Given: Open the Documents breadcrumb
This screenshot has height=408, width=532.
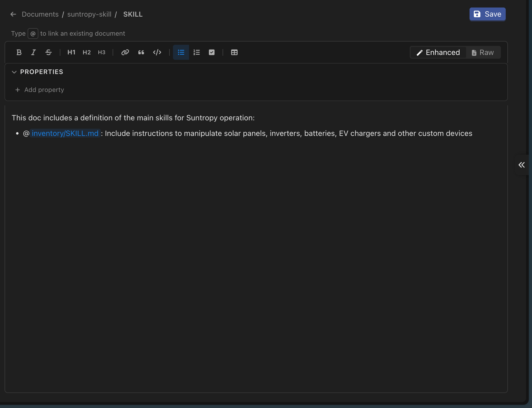Looking at the screenshot, I should (x=40, y=14).
